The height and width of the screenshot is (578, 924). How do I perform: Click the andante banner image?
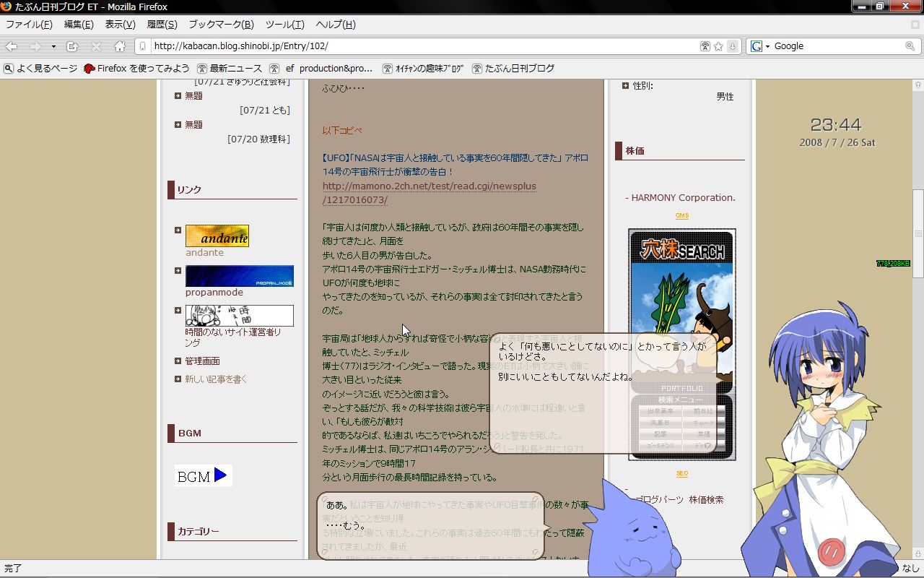pos(217,236)
